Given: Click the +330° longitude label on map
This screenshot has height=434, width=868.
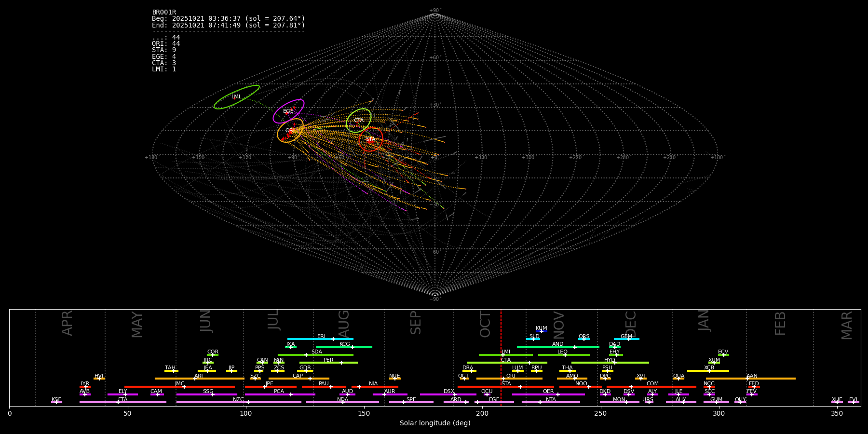Looking at the screenshot, I should click(x=481, y=158).
